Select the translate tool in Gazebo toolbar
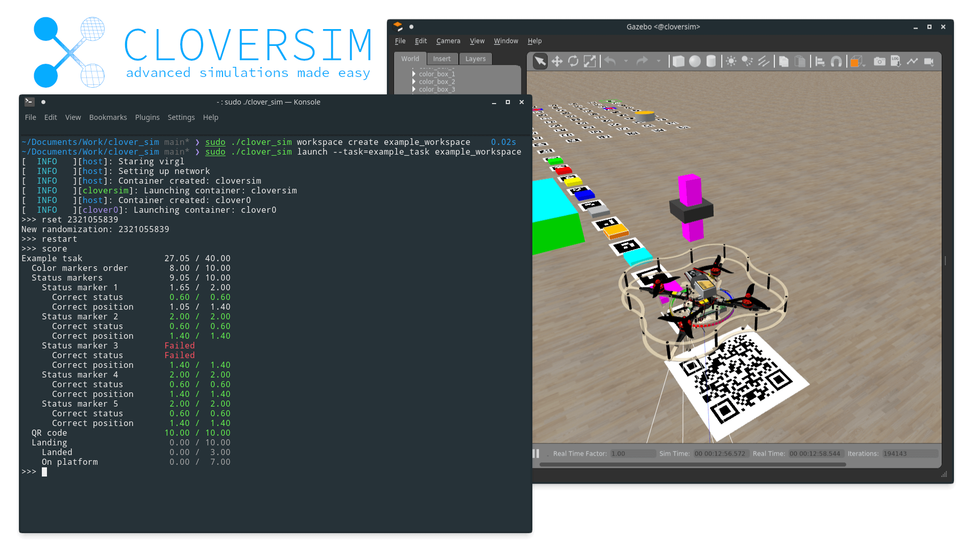 556,61
